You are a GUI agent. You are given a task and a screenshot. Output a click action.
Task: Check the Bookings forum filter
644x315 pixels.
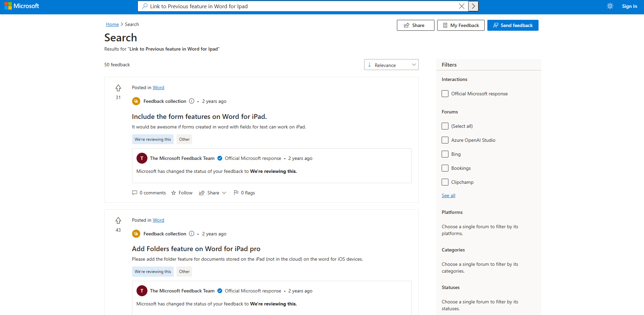pyautogui.click(x=445, y=168)
